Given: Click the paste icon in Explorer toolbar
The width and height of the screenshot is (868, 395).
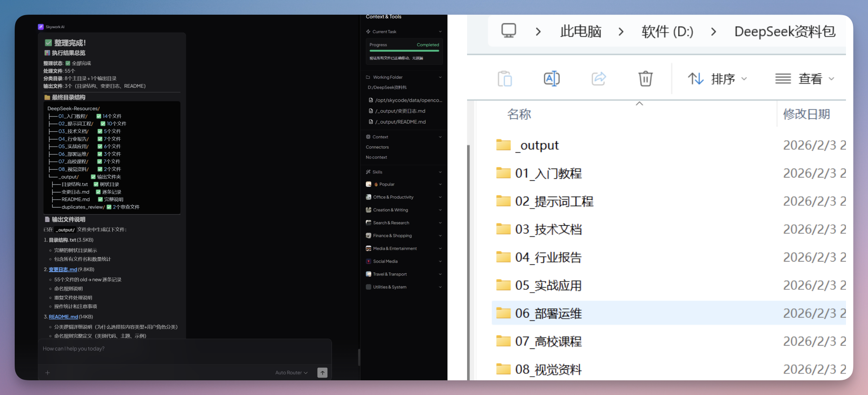Looking at the screenshot, I should point(505,78).
